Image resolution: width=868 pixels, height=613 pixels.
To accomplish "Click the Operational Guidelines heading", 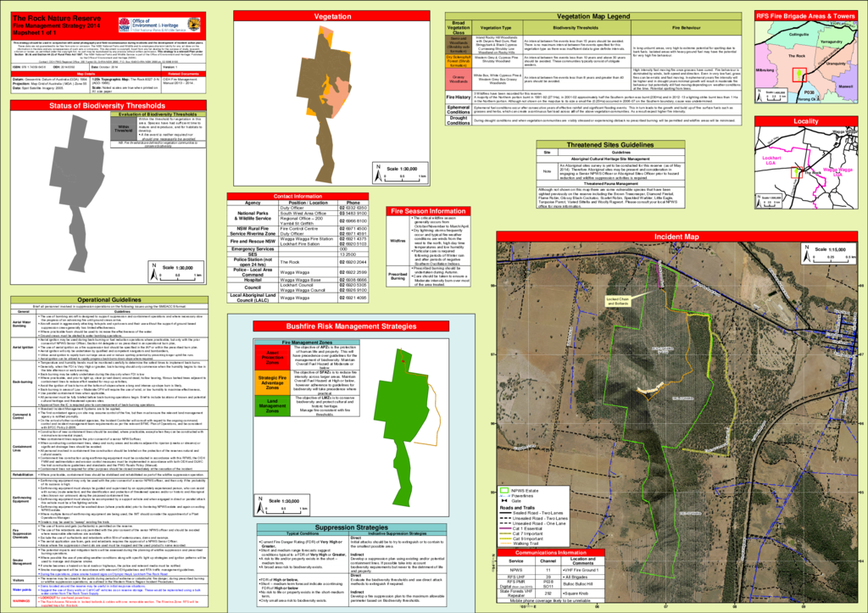I will coord(109,299).
